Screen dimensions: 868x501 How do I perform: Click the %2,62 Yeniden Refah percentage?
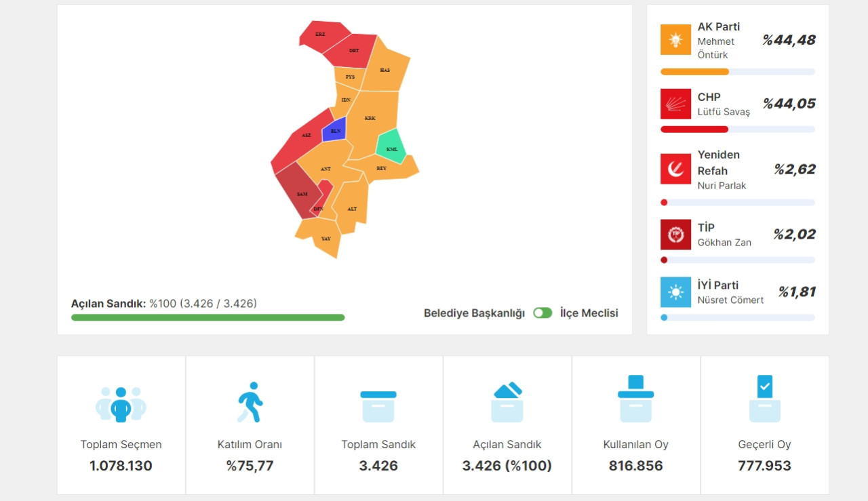(795, 169)
